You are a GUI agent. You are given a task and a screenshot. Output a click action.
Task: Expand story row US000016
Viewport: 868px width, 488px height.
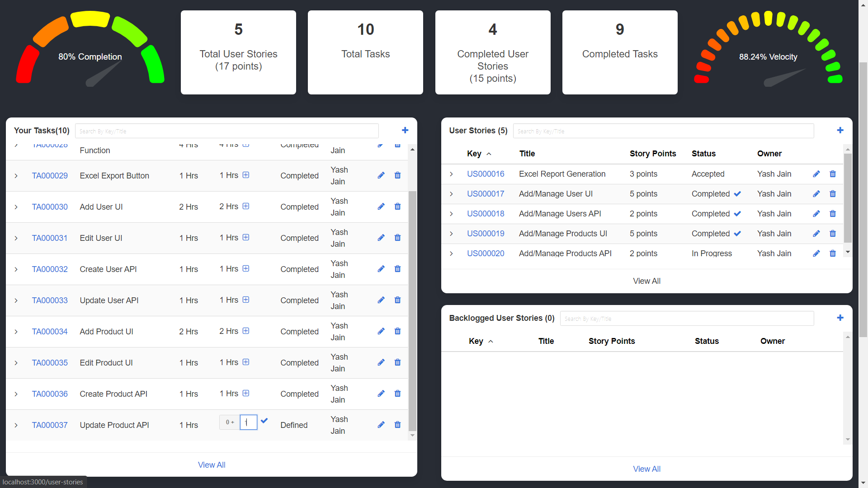click(451, 174)
